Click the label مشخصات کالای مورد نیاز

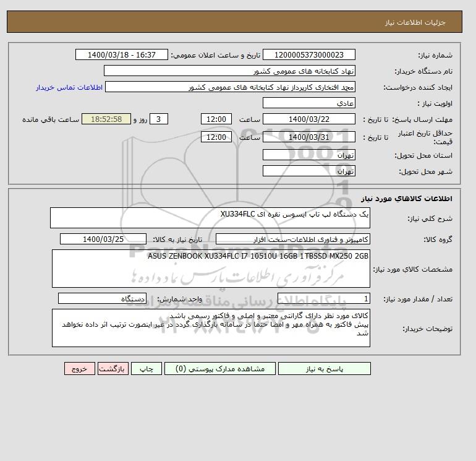click(x=412, y=269)
